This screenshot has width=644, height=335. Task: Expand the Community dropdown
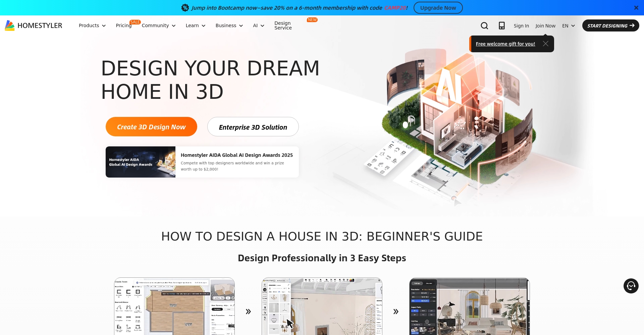(x=159, y=25)
